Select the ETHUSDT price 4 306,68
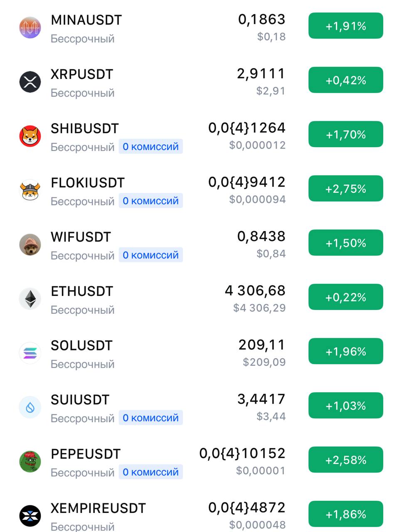 pos(255,291)
